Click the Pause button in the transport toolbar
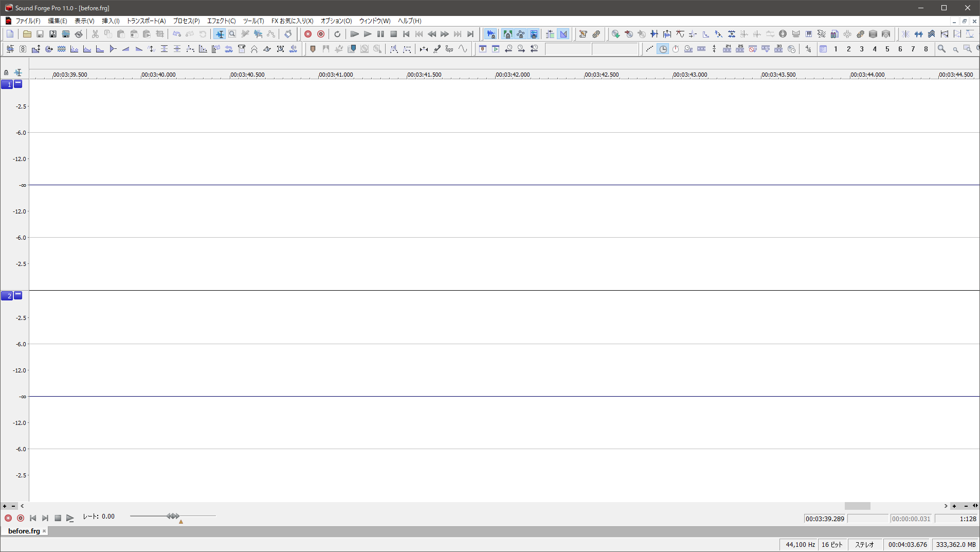 click(x=380, y=34)
